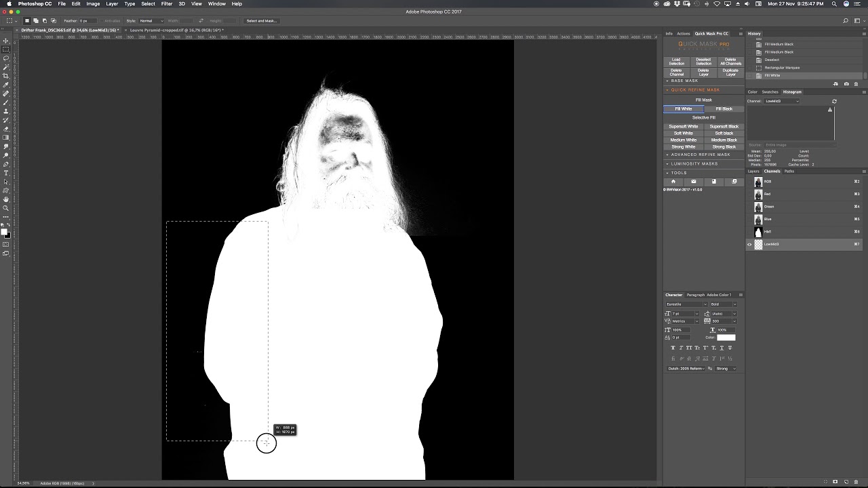The width and height of the screenshot is (868, 488).
Task: Select the Pen tool
Action: coord(6,164)
